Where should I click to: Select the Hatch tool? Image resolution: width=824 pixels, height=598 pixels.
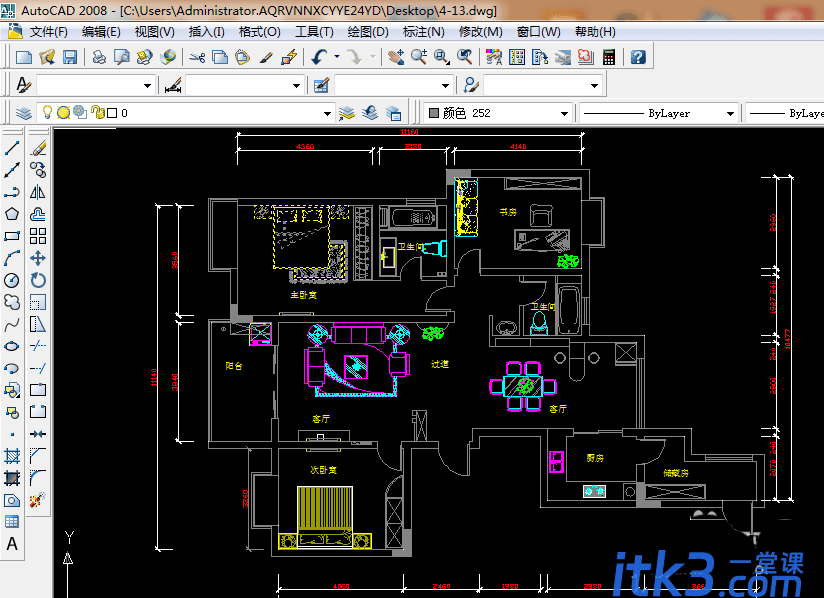click(x=12, y=456)
